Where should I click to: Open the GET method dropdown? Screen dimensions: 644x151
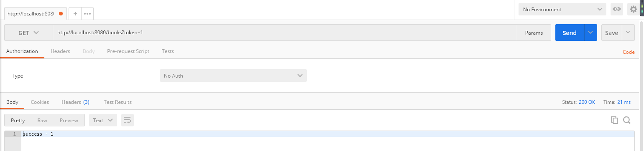28,33
